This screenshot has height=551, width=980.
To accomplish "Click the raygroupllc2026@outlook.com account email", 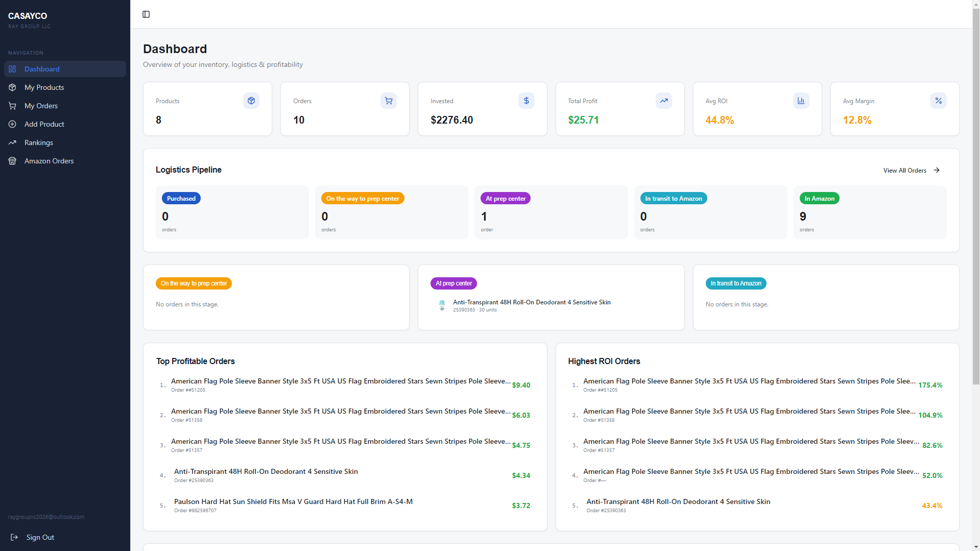I will pos(46,517).
